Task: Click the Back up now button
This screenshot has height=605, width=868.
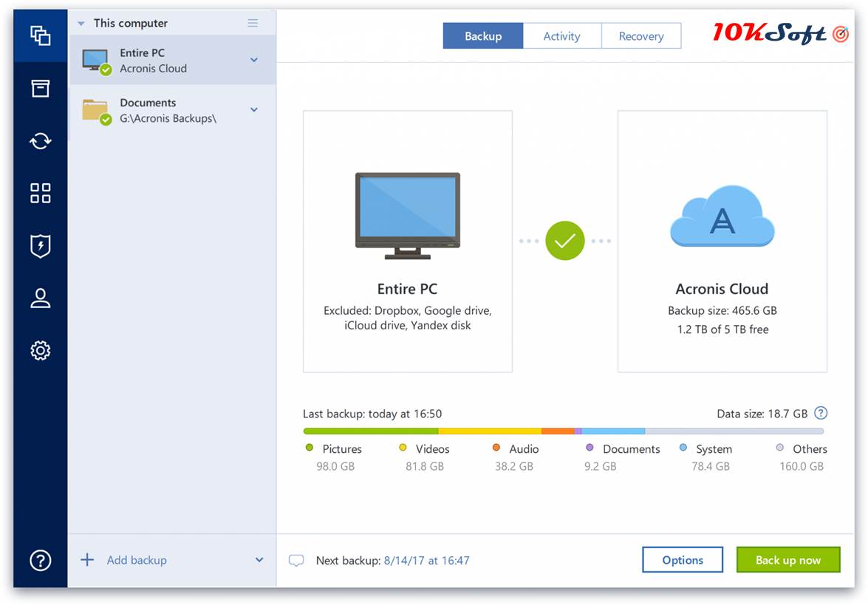Action: tap(788, 560)
